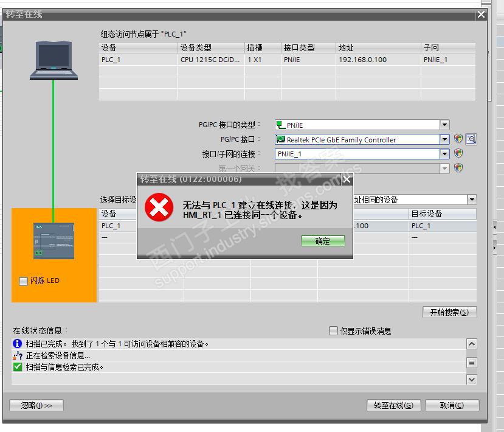This screenshot has width=504, height=432.
Task: Click the CPU 1215C DC/D... cell
Action: (x=211, y=60)
